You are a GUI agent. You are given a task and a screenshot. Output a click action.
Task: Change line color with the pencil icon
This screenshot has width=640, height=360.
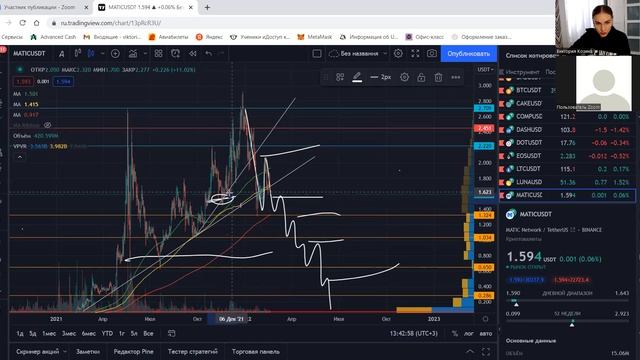point(357,77)
